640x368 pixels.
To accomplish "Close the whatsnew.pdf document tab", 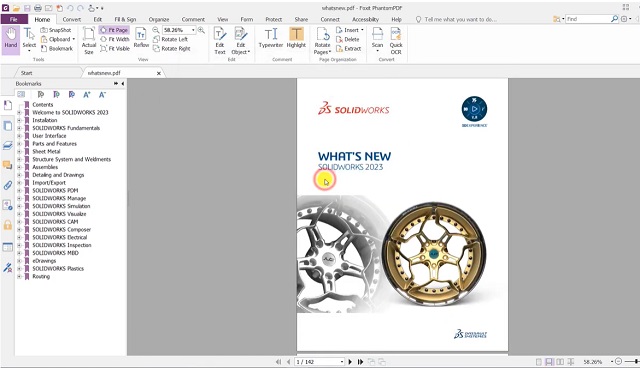I will (159, 73).
